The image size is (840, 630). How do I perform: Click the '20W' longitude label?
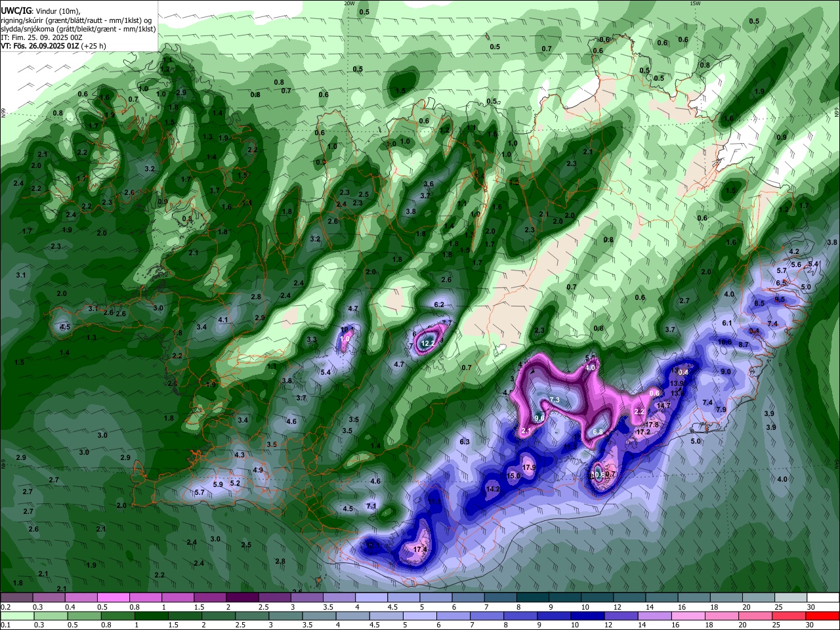349,3
